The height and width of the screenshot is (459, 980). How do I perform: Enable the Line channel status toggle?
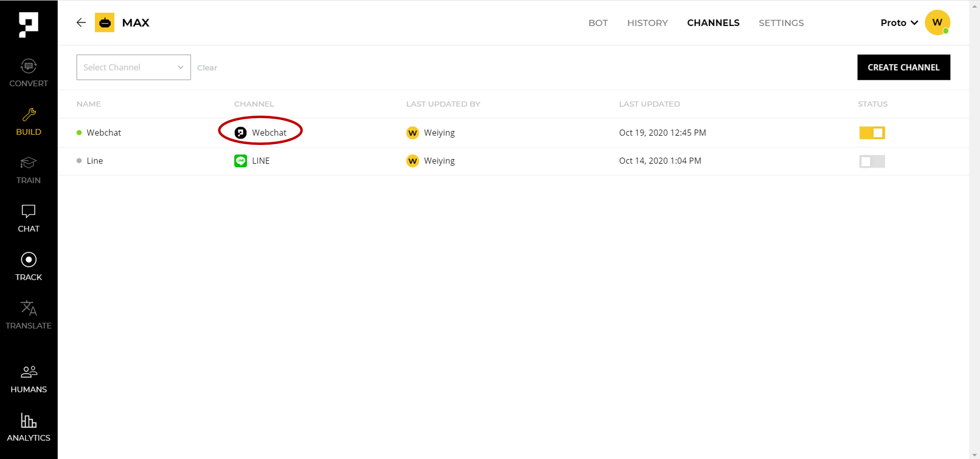point(872,161)
